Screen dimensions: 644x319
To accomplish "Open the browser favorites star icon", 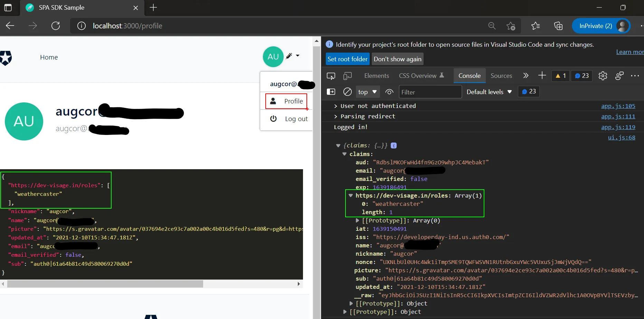I will coord(536,26).
